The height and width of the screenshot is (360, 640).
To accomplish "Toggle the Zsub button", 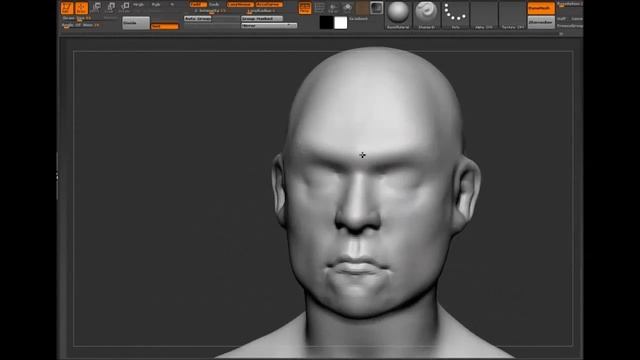I will (214, 4).
